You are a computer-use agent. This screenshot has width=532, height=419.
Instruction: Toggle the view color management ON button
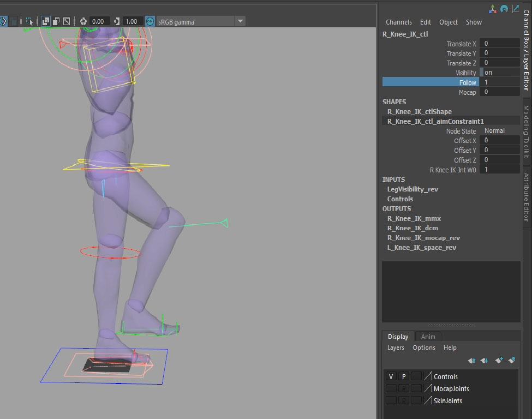point(150,21)
